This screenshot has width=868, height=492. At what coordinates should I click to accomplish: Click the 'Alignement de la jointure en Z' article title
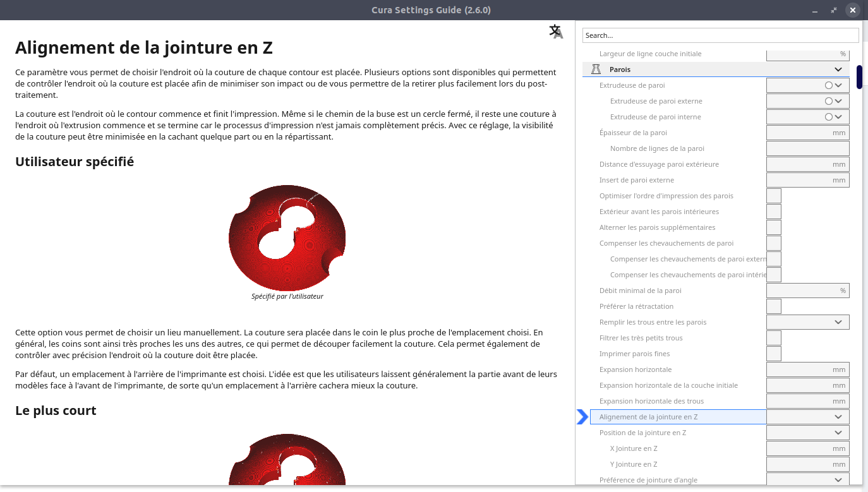pyautogui.click(x=144, y=48)
